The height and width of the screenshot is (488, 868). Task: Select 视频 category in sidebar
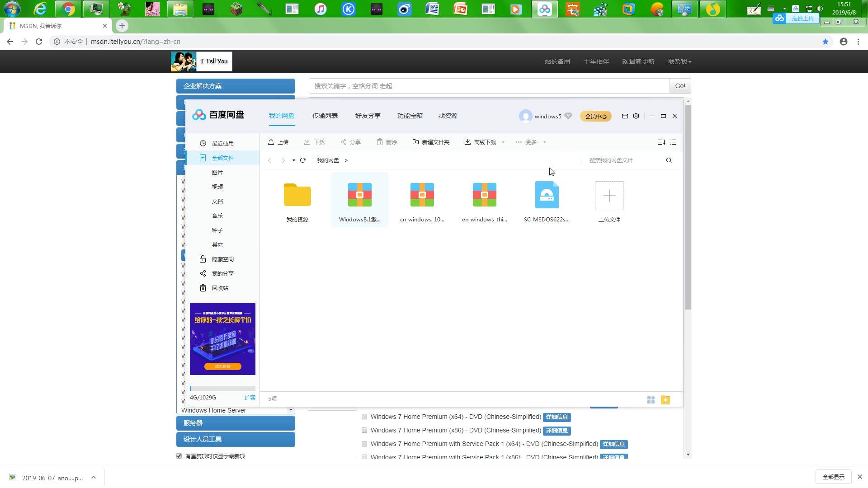(222, 187)
